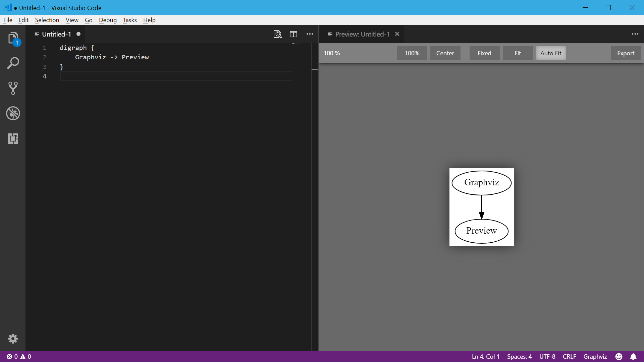This screenshot has height=362, width=644.
Task: Click the Export button
Action: point(626,53)
